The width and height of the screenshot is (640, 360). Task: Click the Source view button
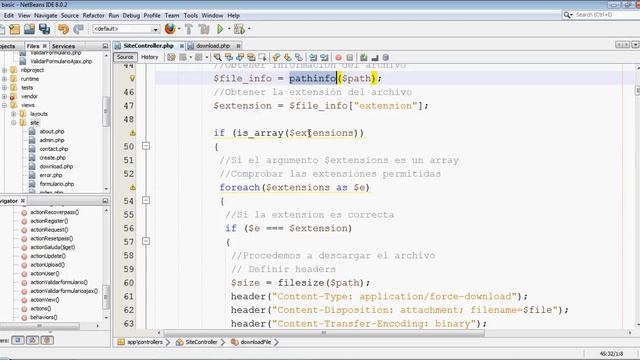(x=125, y=57)
